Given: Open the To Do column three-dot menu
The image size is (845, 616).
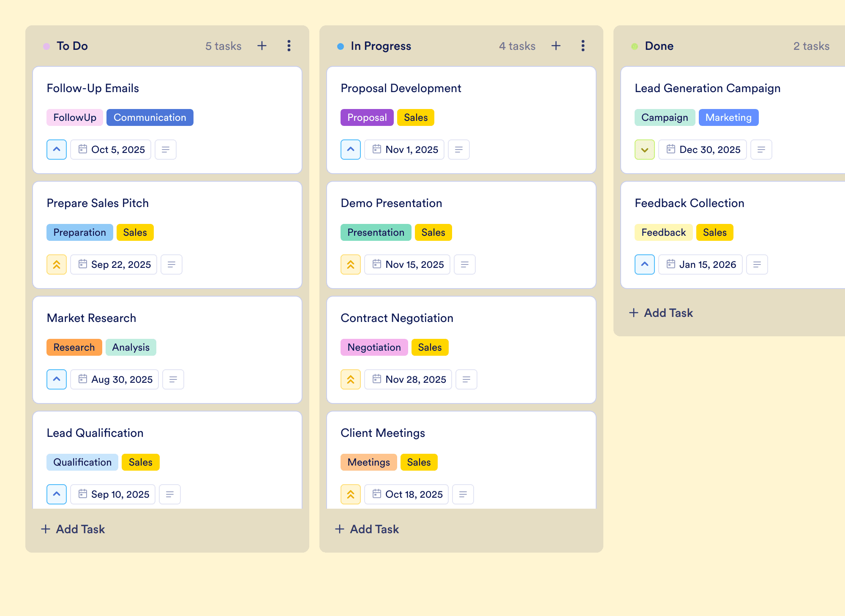Looking at the screenshot, I should tap(289, 46).
